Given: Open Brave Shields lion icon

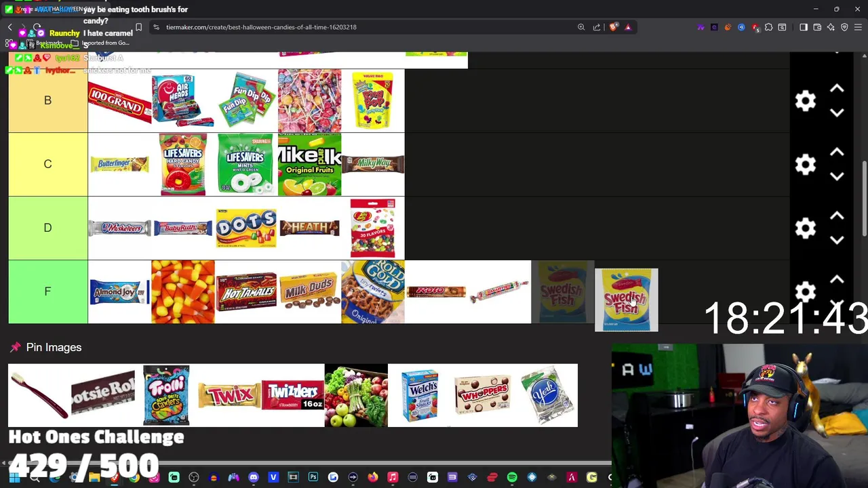Looking at the screenshot, I should pyautogui.click(x=614, y=27).
